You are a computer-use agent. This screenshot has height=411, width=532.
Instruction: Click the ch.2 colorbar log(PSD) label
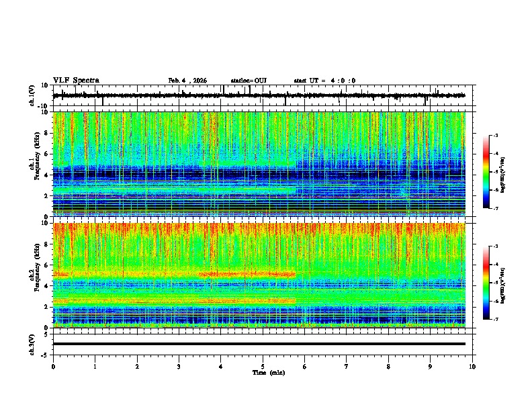[503, 285]
